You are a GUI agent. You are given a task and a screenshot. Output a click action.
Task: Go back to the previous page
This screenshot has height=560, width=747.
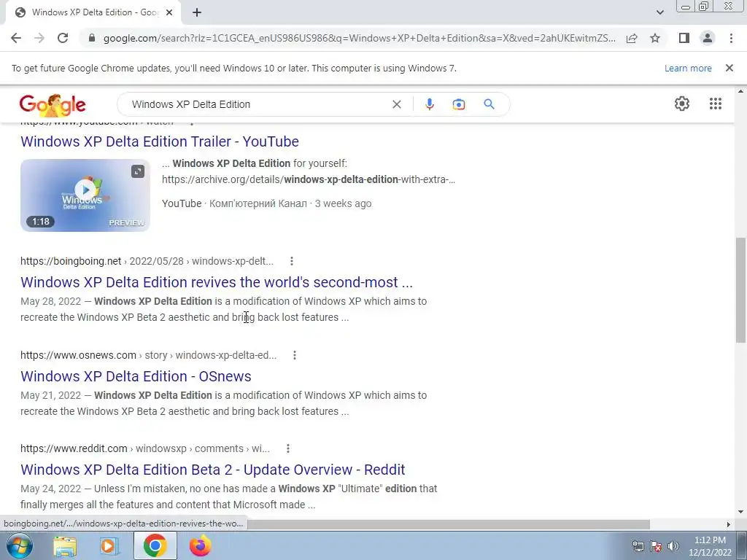click(16, 38)
